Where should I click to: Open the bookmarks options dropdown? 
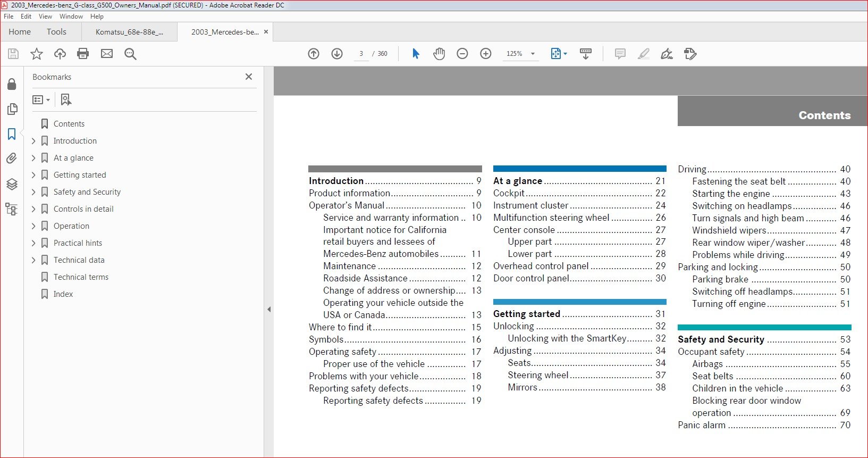tap(41, 99)
